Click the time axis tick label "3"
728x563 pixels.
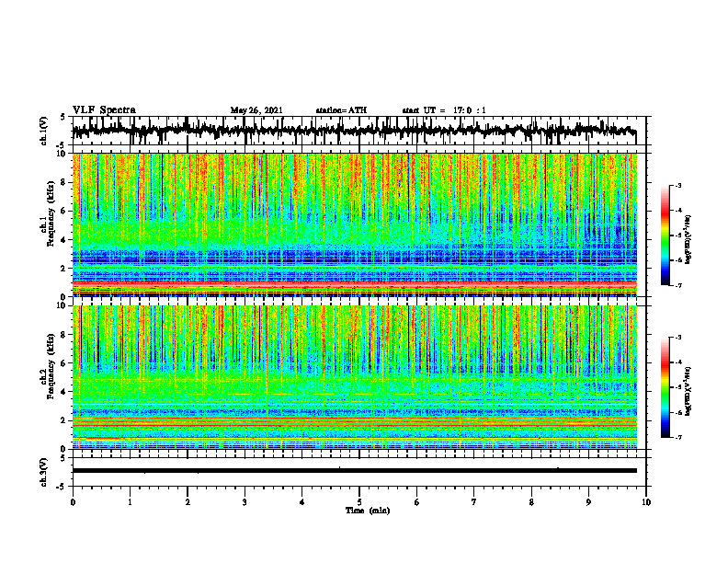click(x=245, y=502)
